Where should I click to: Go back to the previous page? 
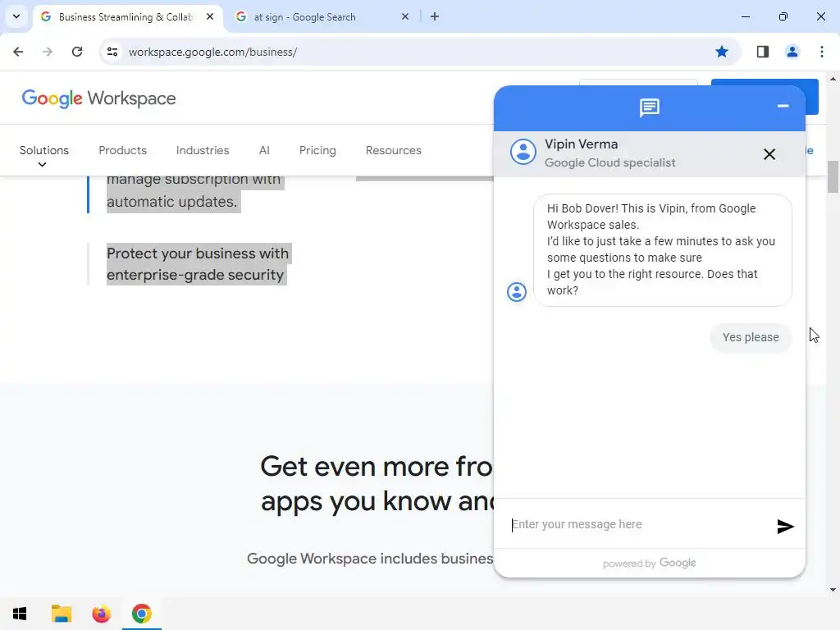18,52
